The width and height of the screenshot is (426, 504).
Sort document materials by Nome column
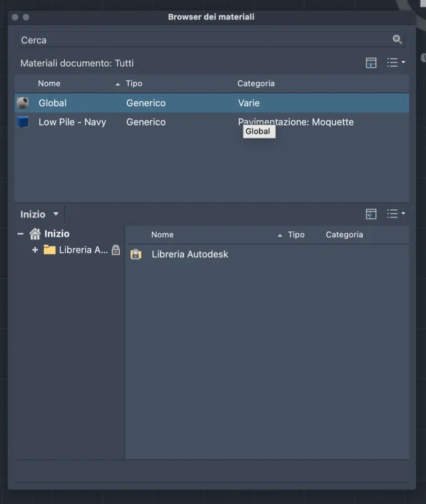[x=49, y=83]
